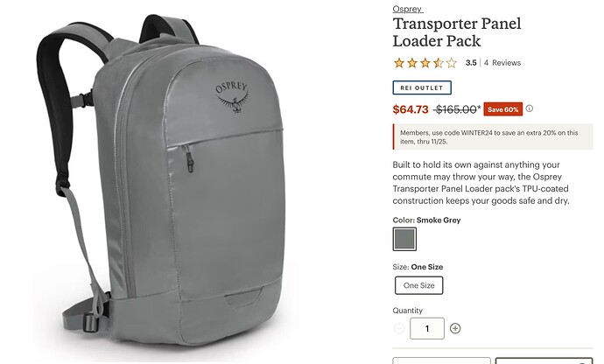Open the 4 Reviews link
The image size is (604, 364).
click(x=502, y=63)
